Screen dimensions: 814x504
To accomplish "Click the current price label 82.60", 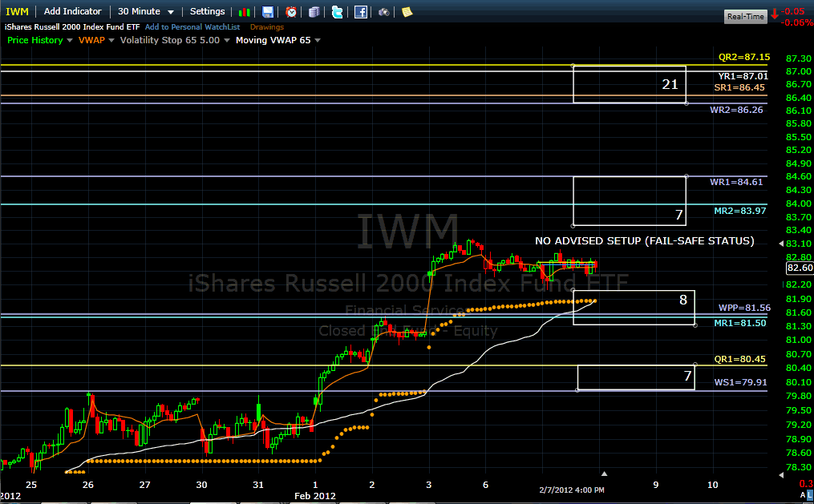I will tap(800, 268).
